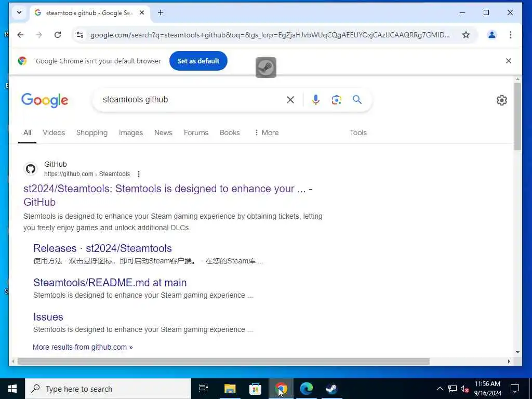
Task: Start voice search with the microphone
Action: (x=315, y=100)
